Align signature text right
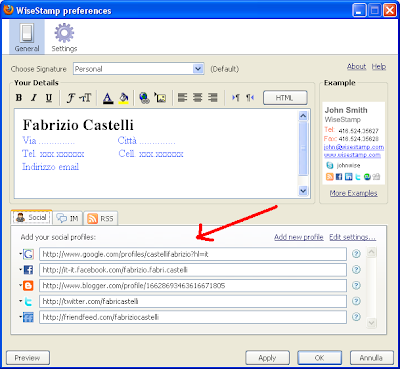This screenshot has height=369, width=400. [x=213, y=97]
